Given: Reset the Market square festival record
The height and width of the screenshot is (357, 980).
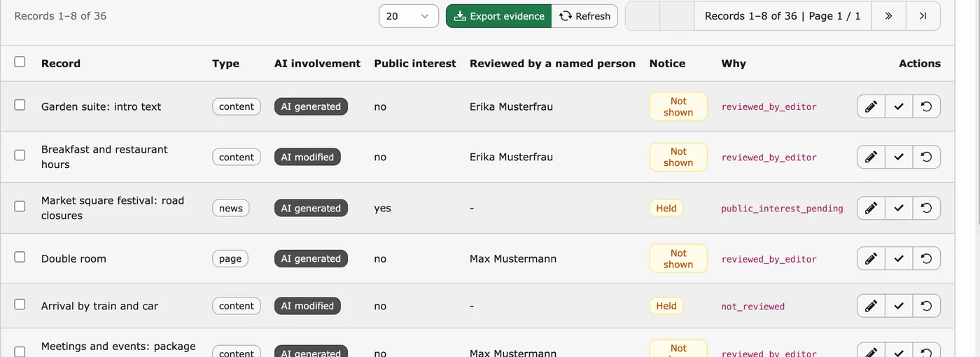Looking at the screenshot, I should coord(926,208).
